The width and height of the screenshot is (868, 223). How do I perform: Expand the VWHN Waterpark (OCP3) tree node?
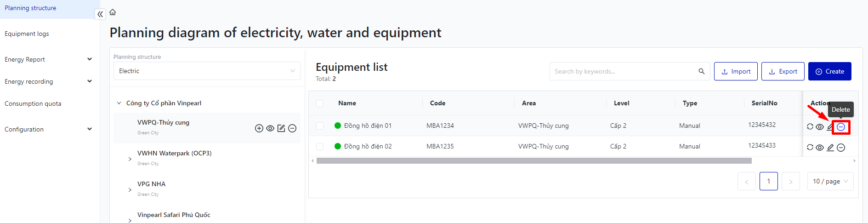[x=130, y=159]
